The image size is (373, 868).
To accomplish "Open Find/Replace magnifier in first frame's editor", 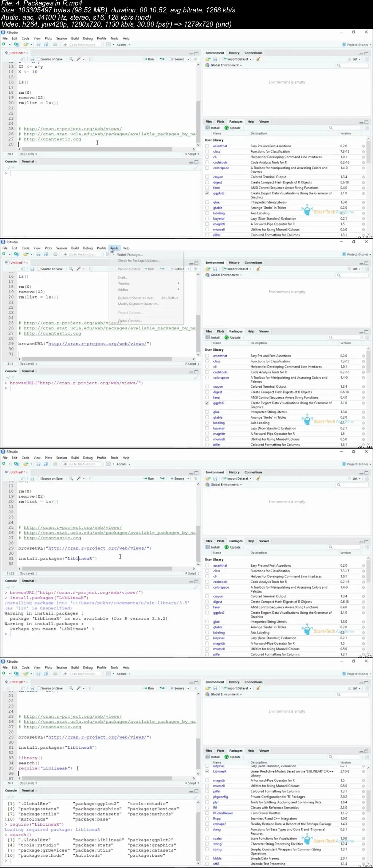I will click(x=71, y=59).
